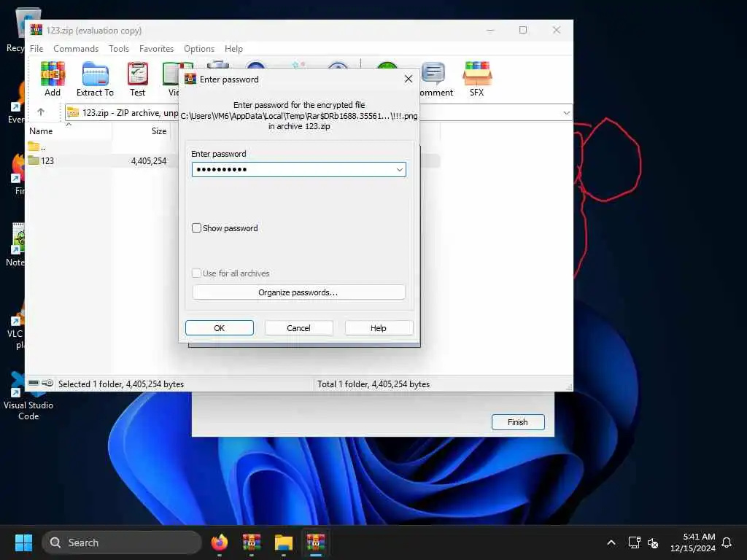Click the up one level arrow
The image size is (747, 560).
(x=41, y=112)
